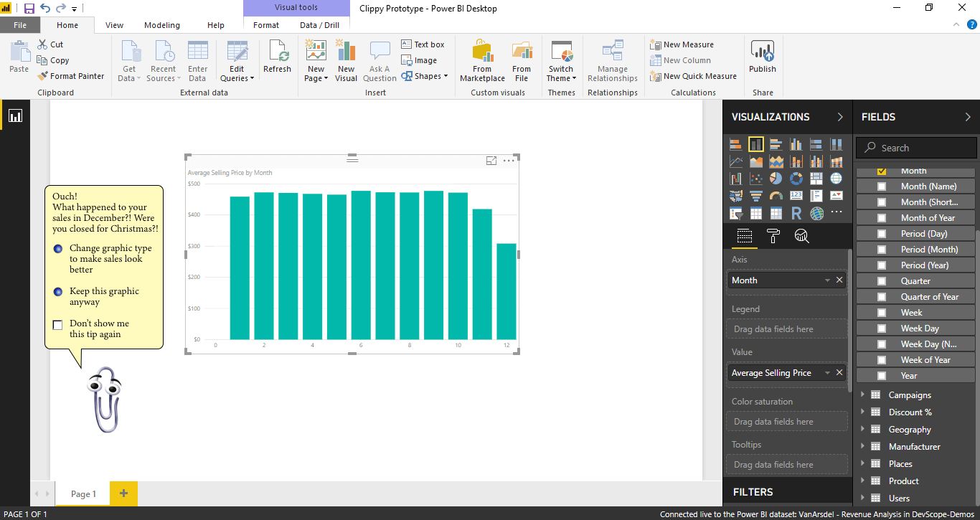Choose the donut chart visual type
Viewport: 980px width, 520px height.
pos(796,179)
